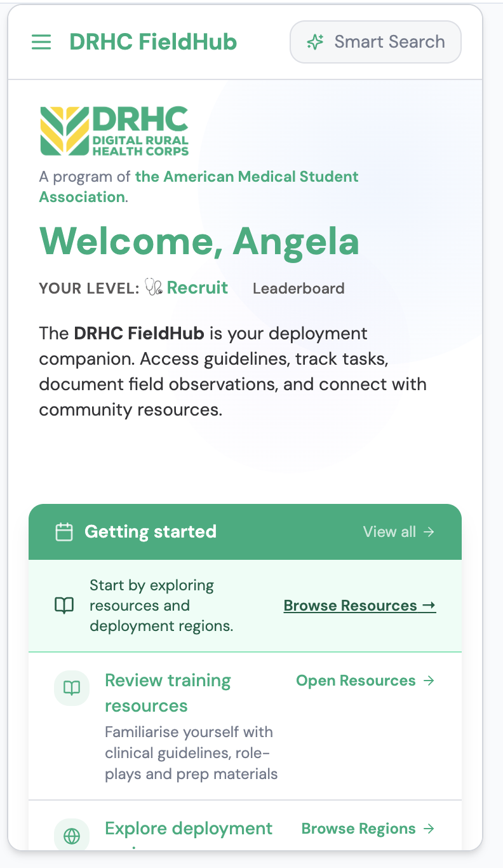Click the DRHC FieldHub header title
This screenshot has height=868, width=503.
click(x=153, y=42)
